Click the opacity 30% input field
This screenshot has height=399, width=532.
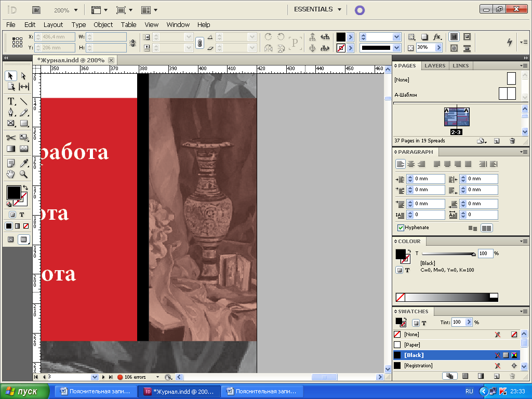point(425,47)
